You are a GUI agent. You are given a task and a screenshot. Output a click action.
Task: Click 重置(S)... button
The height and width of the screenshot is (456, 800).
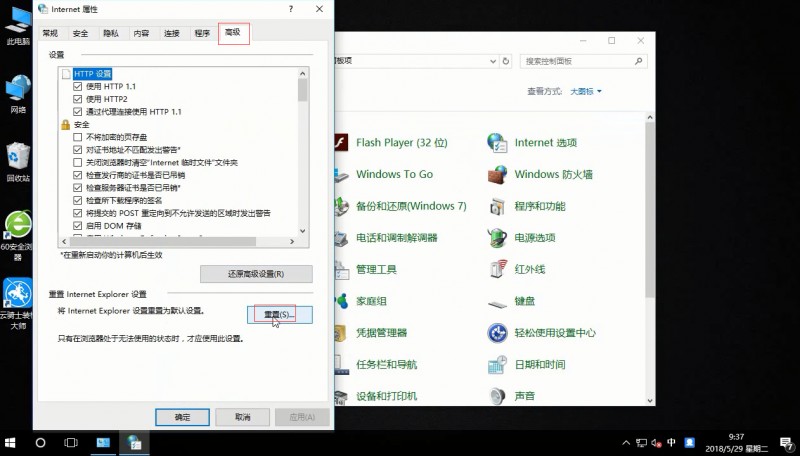(x=280, y=315)
